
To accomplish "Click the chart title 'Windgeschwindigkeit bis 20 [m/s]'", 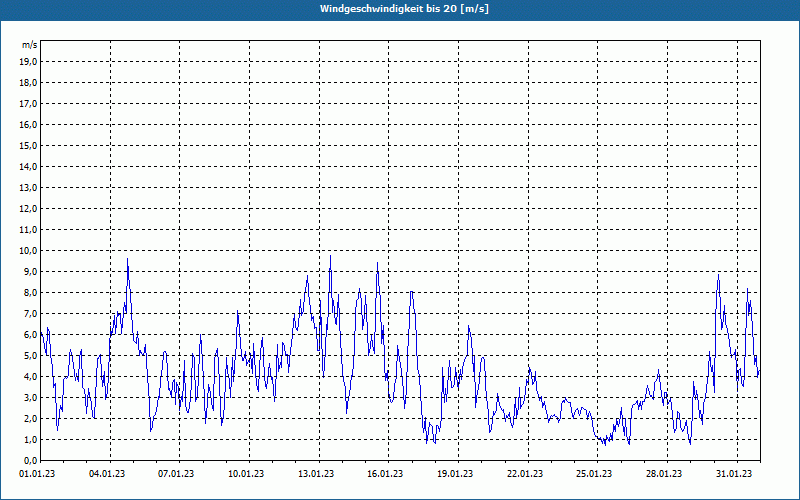I will point(404,9).
